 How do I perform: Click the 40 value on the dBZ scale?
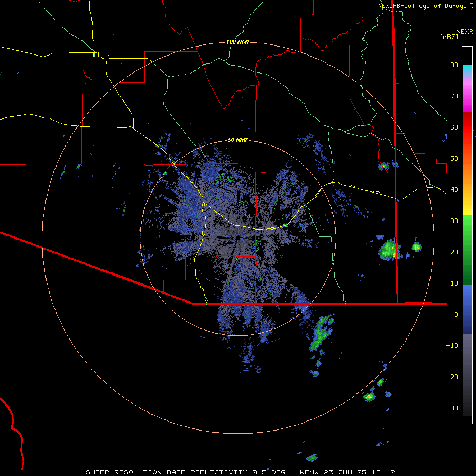[x=454, y=190]
